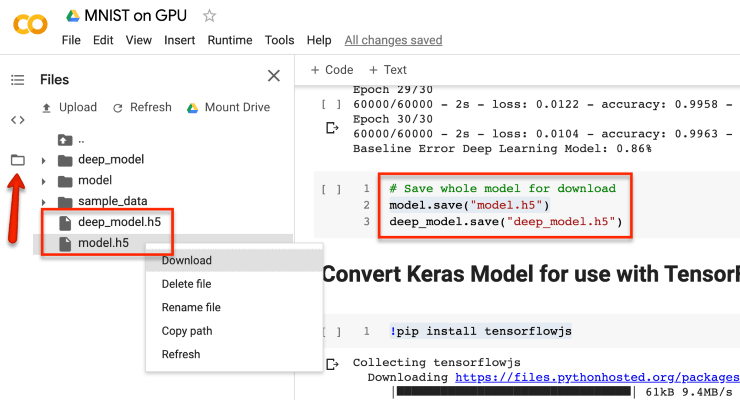Viewport: 740px width, 400px height.
Task: Clear the output of the training cell
Action: 332,128
